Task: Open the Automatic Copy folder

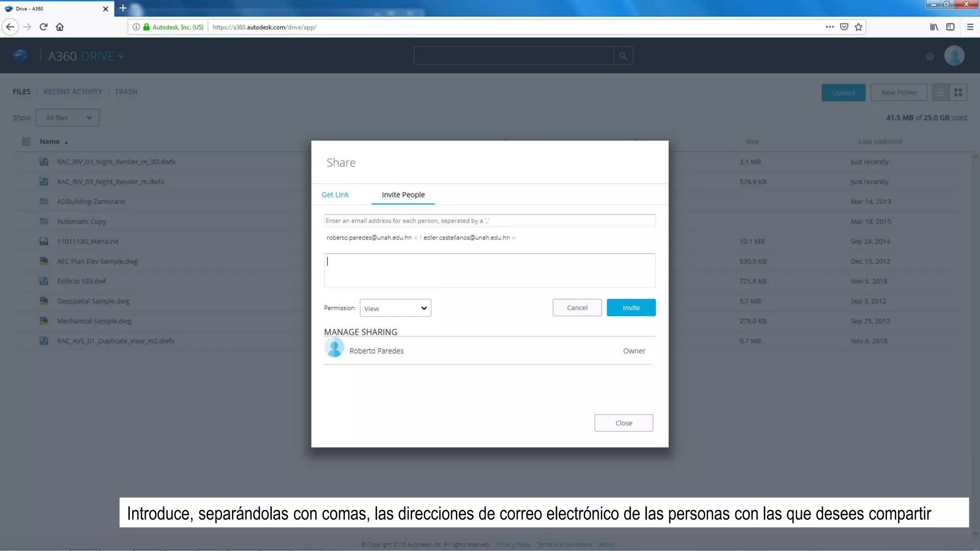Action: click(81, 221)
